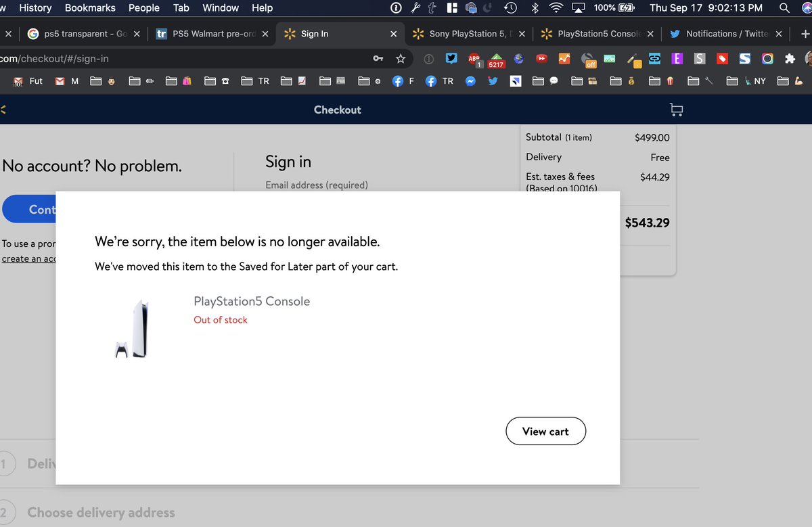Click the bookmark star in address bar
This screenshot has width=812, height=527.
point(401,59)
